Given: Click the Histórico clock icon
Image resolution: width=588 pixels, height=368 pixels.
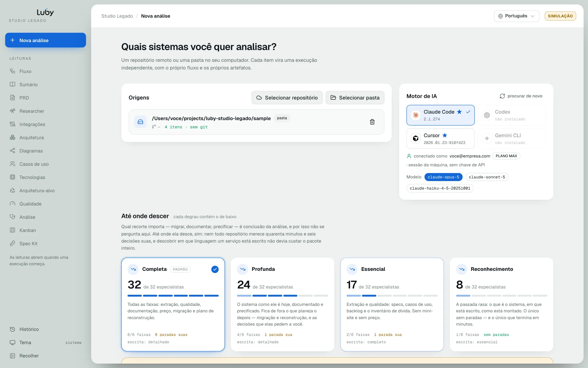Looking at the screenshot, I should click(x=12, y=329).
